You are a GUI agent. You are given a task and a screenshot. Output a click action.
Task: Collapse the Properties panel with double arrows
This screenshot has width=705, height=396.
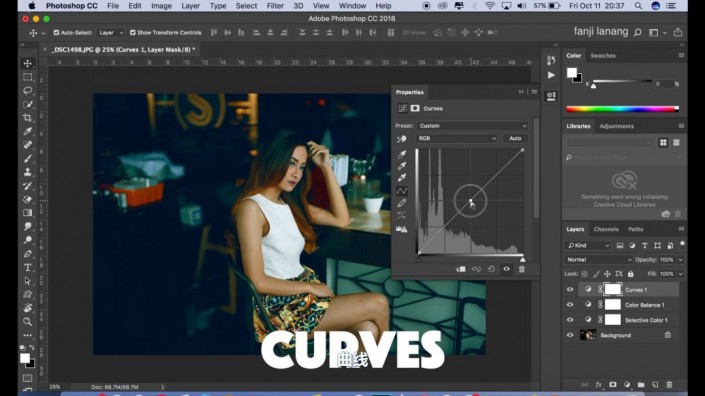click(521, 92)
